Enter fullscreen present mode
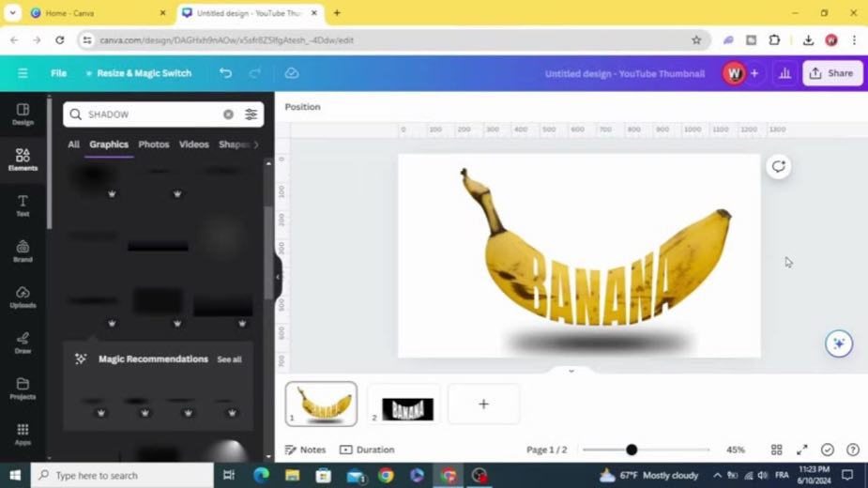The height and width of the screenshot is (488, 868). tap(802, 450)
